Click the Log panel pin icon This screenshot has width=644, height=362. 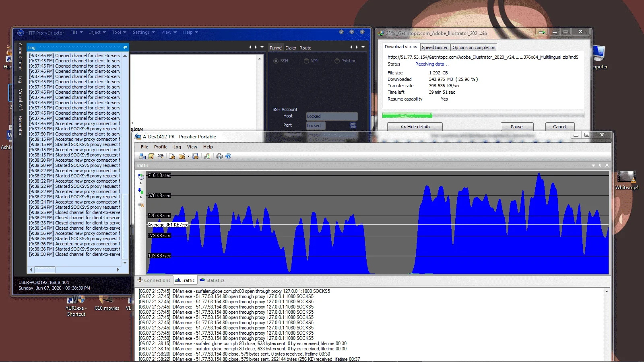click(125, 47)
